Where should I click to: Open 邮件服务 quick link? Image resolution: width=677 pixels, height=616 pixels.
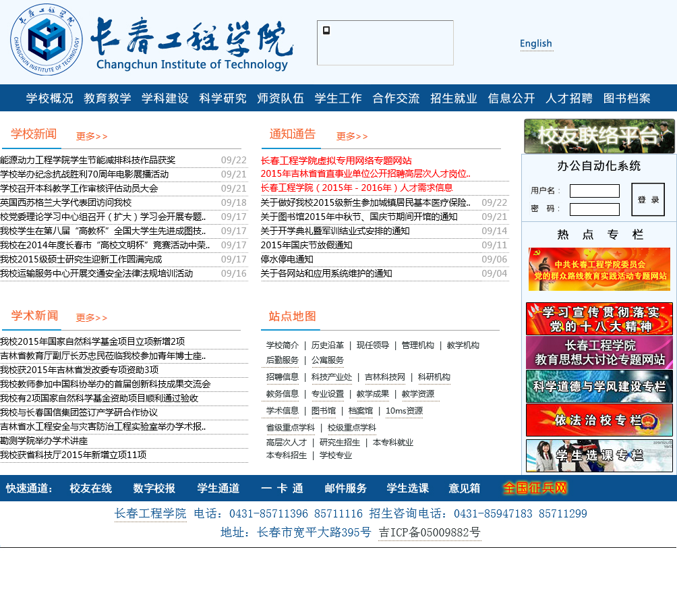(x=345, y=488)
